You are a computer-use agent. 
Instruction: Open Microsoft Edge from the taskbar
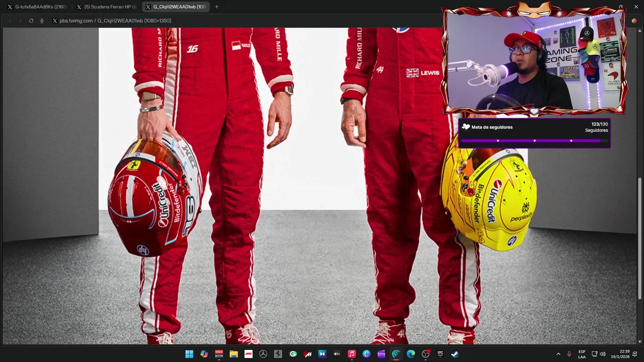click(x=411, y=354)
